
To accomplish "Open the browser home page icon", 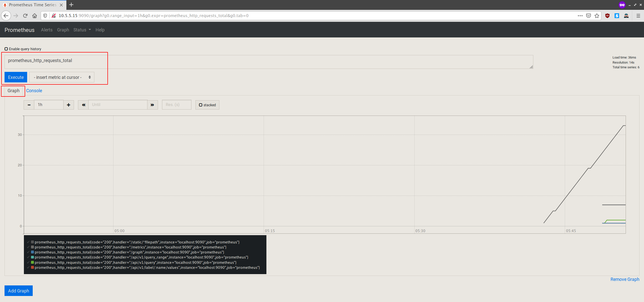I will click(35, 16).
